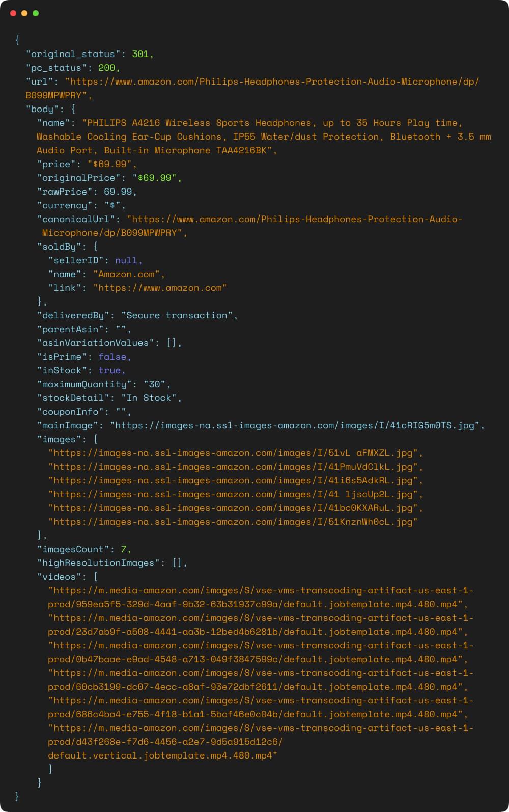Select the "original_status" key
The width and height of the screenshot is (509, 812).
(73, 54)
